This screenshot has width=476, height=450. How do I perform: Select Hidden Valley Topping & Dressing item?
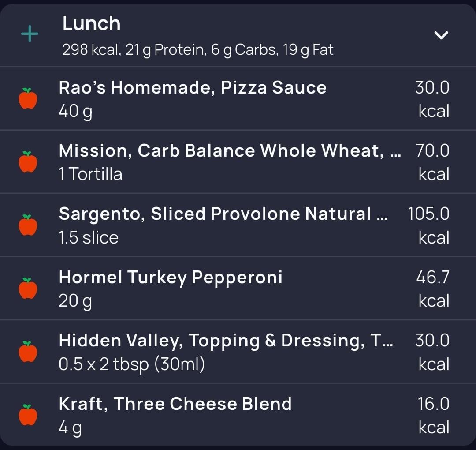[x=238, y=352]
